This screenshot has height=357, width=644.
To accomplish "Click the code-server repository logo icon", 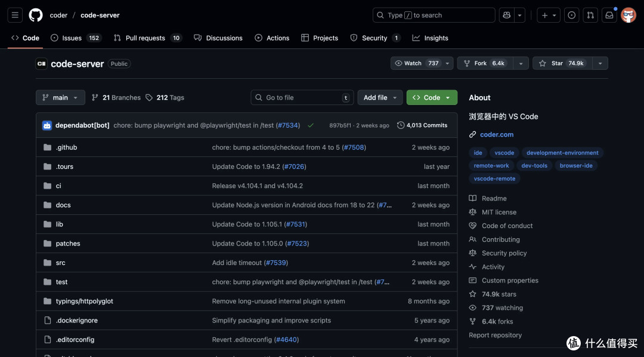I will point(42,64).
